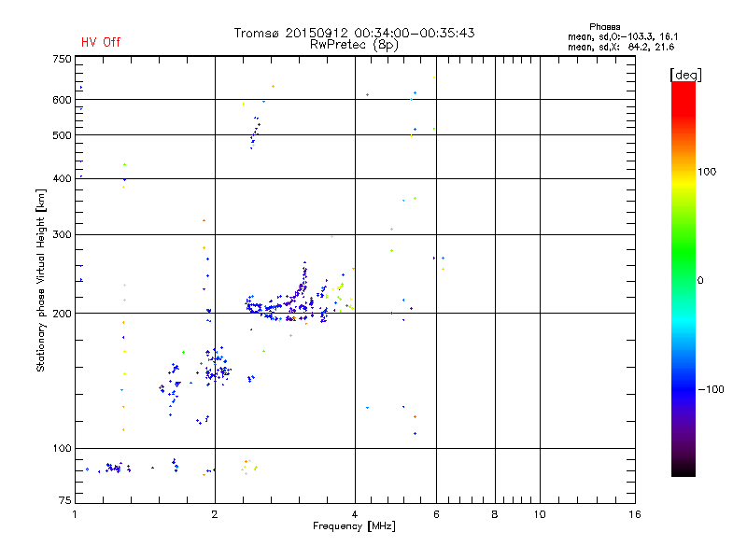Click the y-axis tick label '200'
The image size is (747, 560).
[x=62, y=314]
